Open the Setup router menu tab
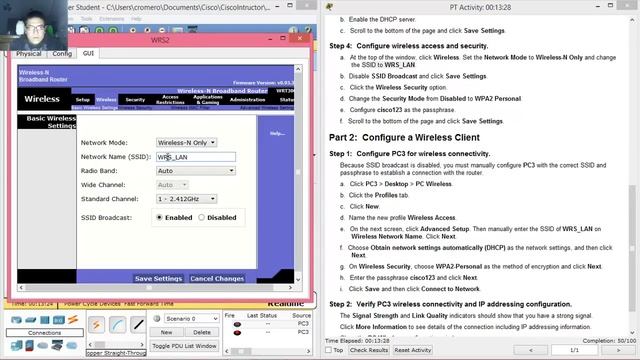This screenshot has width=640, height=360. 82,100
